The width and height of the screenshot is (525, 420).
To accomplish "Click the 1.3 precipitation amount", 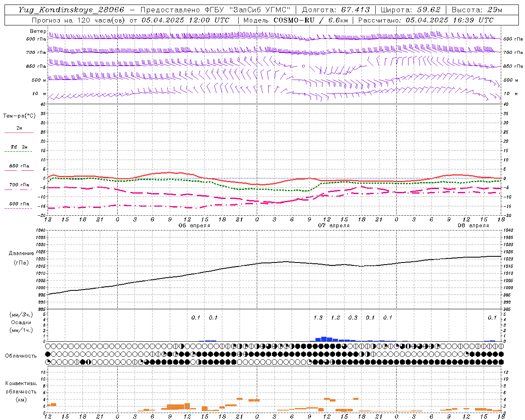I will [x=318, y=317].
